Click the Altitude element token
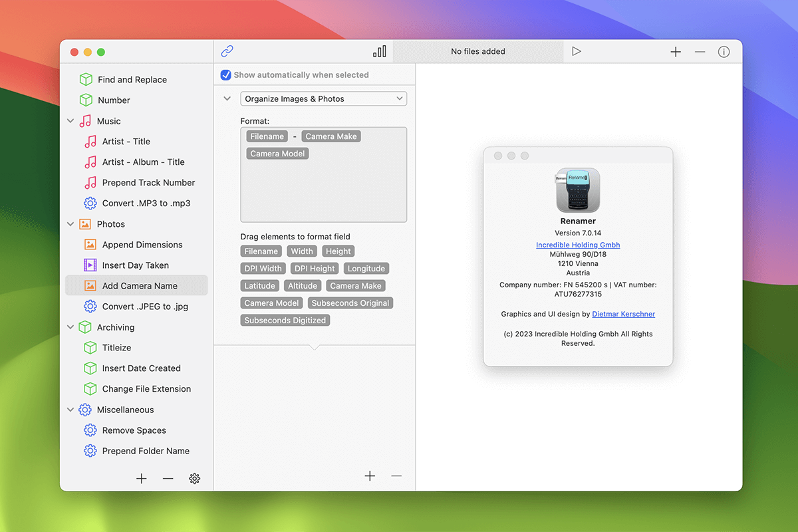This screenshot has width=798, height=532. click(303, 286)
